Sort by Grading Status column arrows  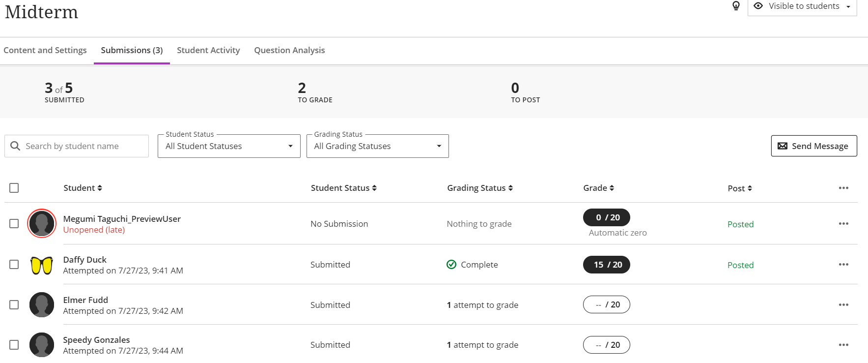(x=510, y=188)
